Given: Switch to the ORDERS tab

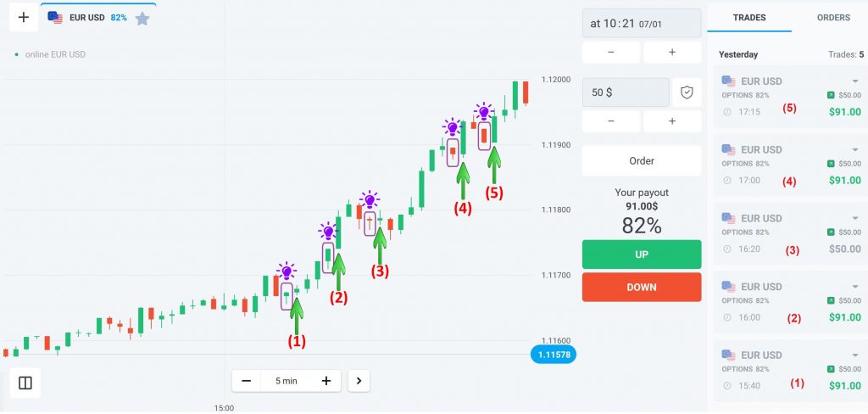Looking at the screenshot, I should tap(833, 17).
